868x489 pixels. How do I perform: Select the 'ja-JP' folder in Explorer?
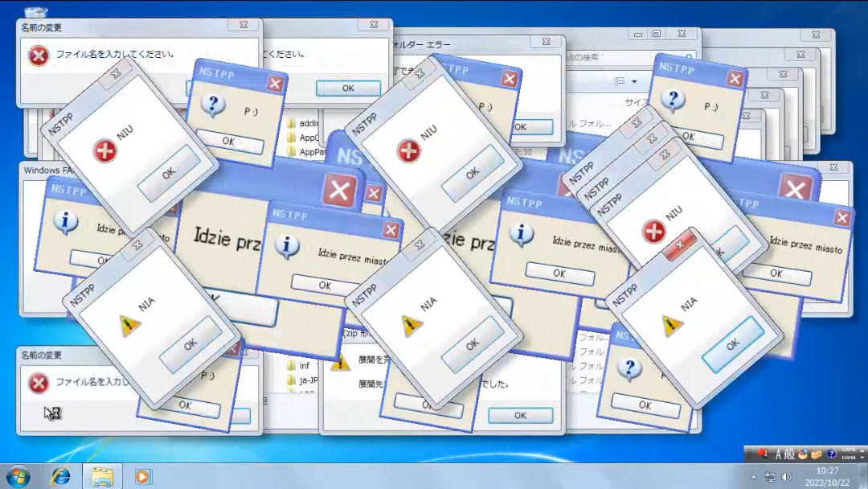[x=302, y=380]
